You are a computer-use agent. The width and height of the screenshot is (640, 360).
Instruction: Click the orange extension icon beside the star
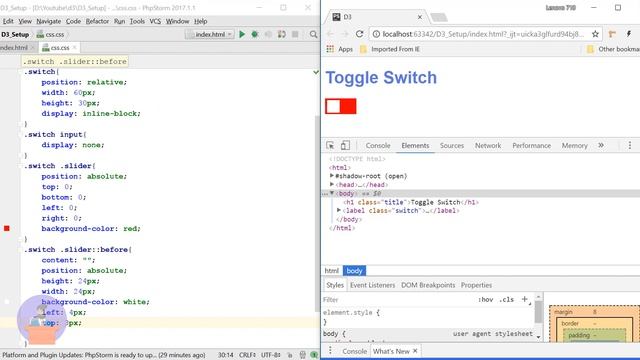click(612, 34)
